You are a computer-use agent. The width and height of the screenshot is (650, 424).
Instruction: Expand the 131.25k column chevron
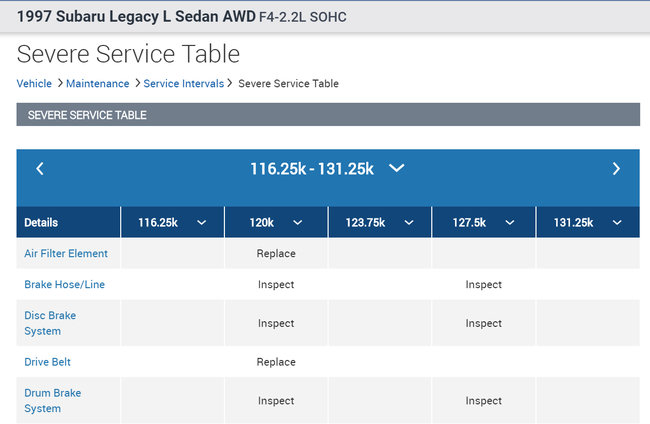click(618, 223)
